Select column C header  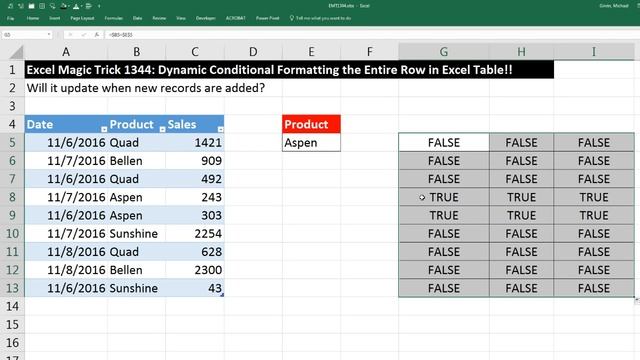point(195,52)
